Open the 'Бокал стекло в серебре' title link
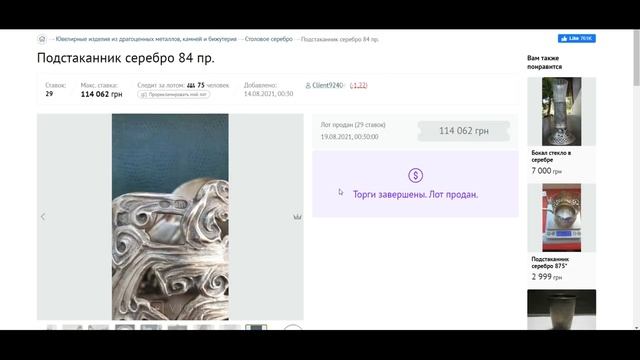Viewport: 640px width, 360px height. pyautogui.click(x=551, y=156)
